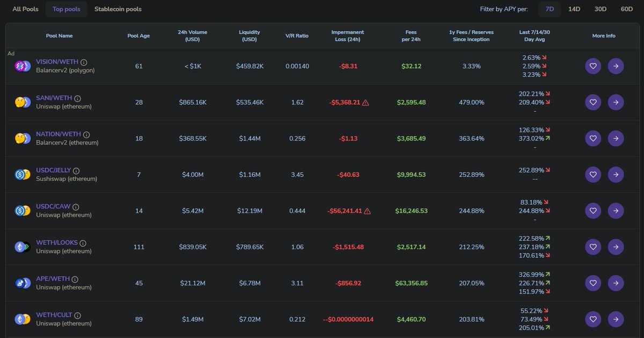Screen dimensions: 644x338
Task: Filter APY by 30D
Action: [601, 9]
